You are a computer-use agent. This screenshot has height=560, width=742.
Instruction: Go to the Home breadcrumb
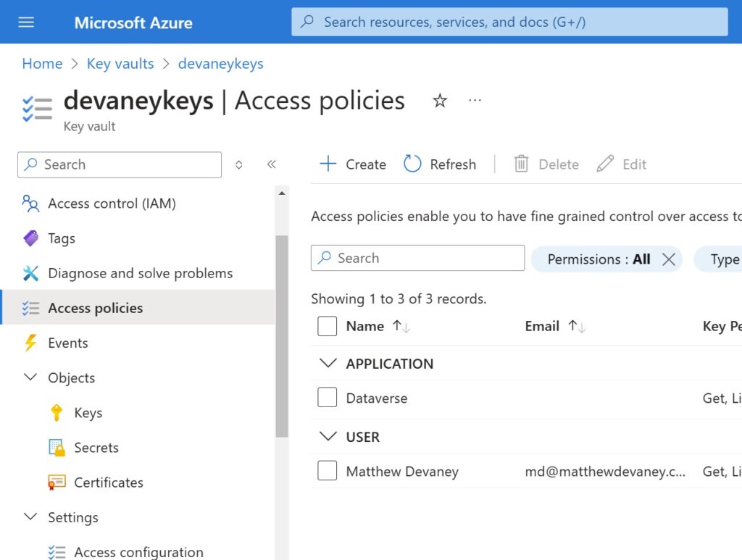(42, 63)
